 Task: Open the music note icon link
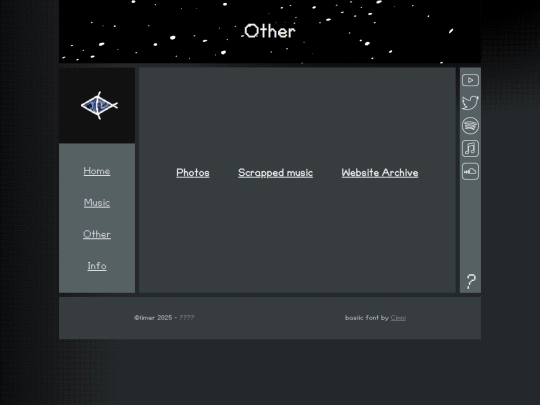pos(470,148)
